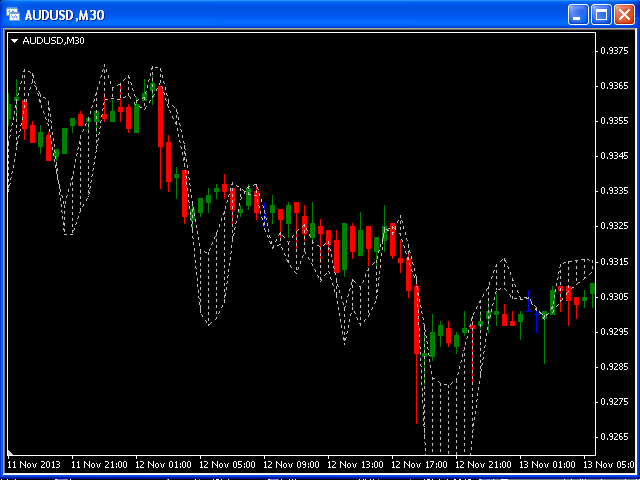
Task: Click the 11 Nov 2013 date label
Action: [34, 464]
